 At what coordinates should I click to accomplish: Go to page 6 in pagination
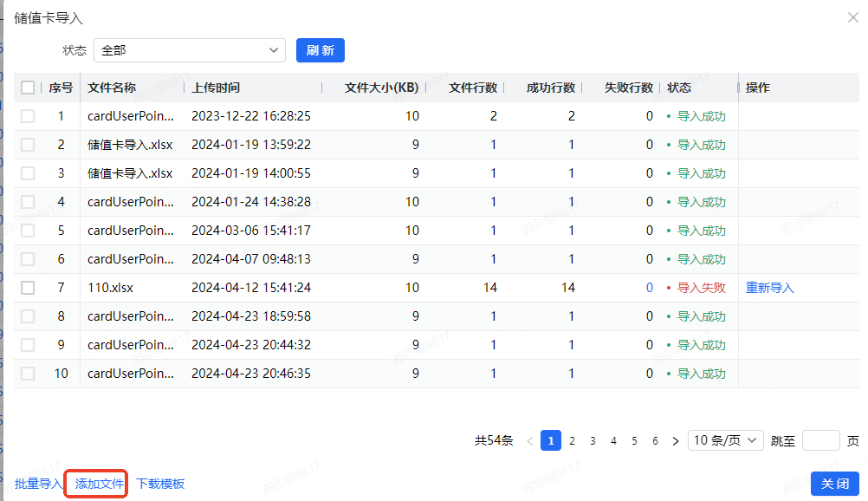655,441
